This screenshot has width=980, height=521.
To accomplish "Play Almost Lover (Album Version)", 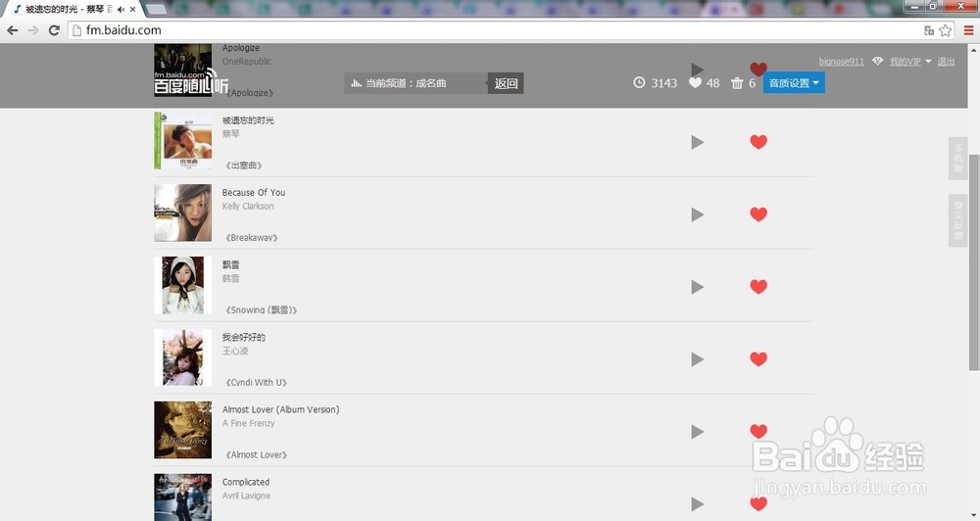I will [698, 432].
